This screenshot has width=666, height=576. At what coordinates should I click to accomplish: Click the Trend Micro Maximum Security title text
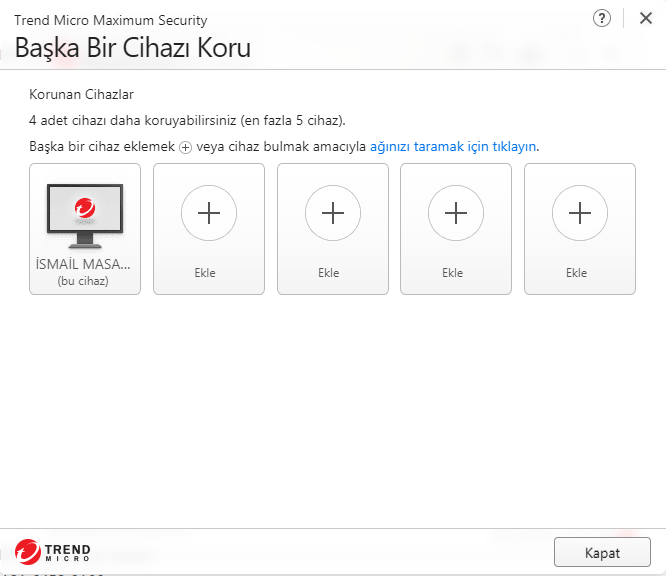coord(111,20)
